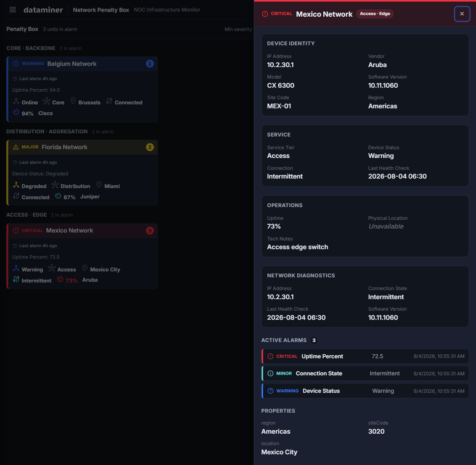Click the model value CX 6300
The width and height of the screenshot is (476, 465).
(281, 85)
